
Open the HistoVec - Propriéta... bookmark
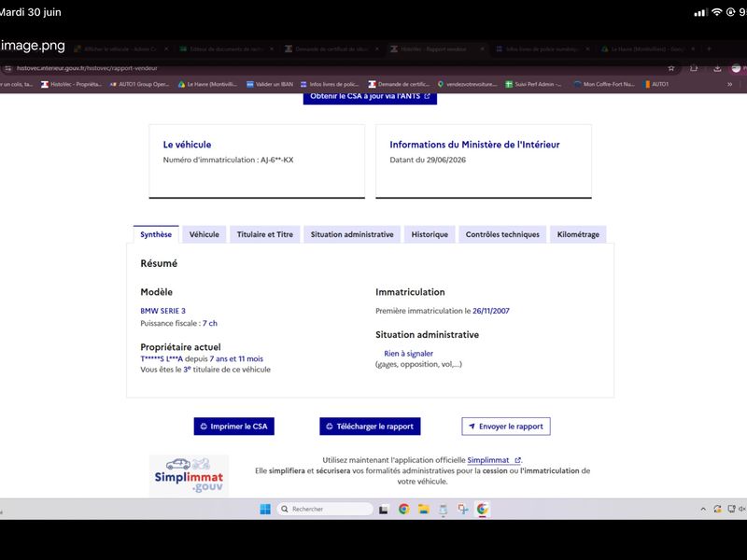[72, 84]
